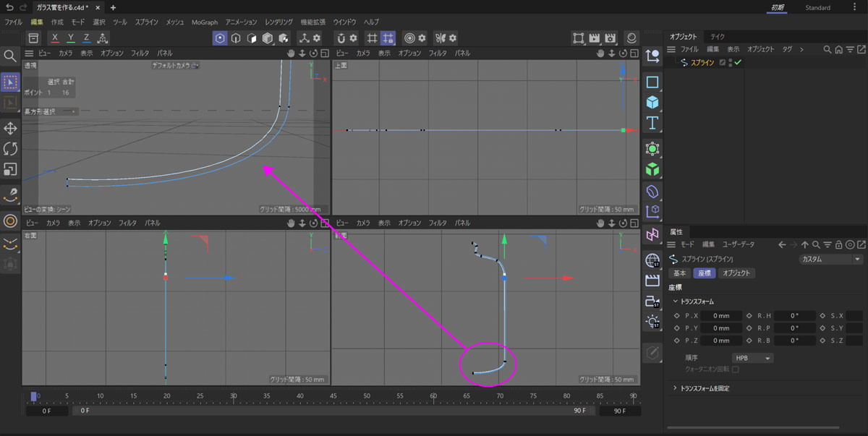The image size is (868, 436).
Task: Toggle X axis lock
Action: pyautogui.click(x=55, y=38)
